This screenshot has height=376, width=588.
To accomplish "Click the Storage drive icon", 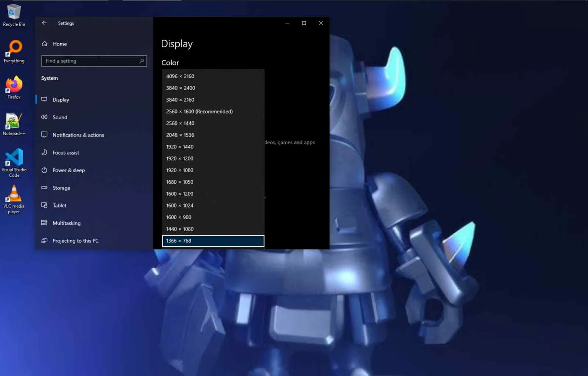I will 44,188.
